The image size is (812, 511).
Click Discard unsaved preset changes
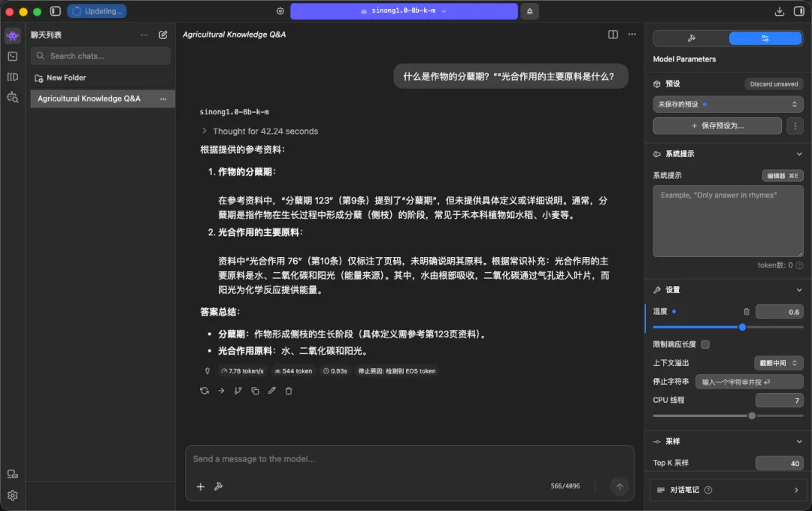(774, 84)
